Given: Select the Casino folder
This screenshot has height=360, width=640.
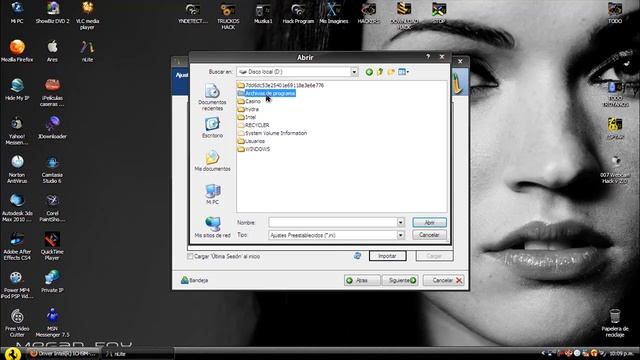Looking at the screenshot, I should tap(249, 101).
